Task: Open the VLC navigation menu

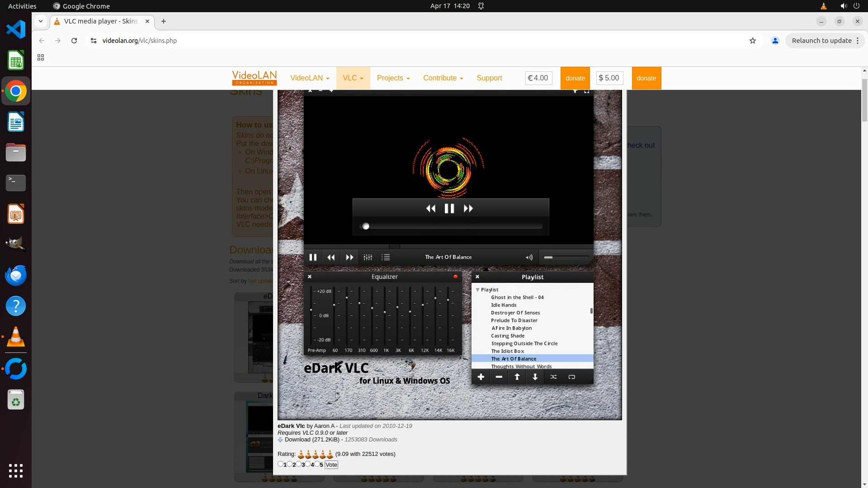Action: click(x=353, y=78)
